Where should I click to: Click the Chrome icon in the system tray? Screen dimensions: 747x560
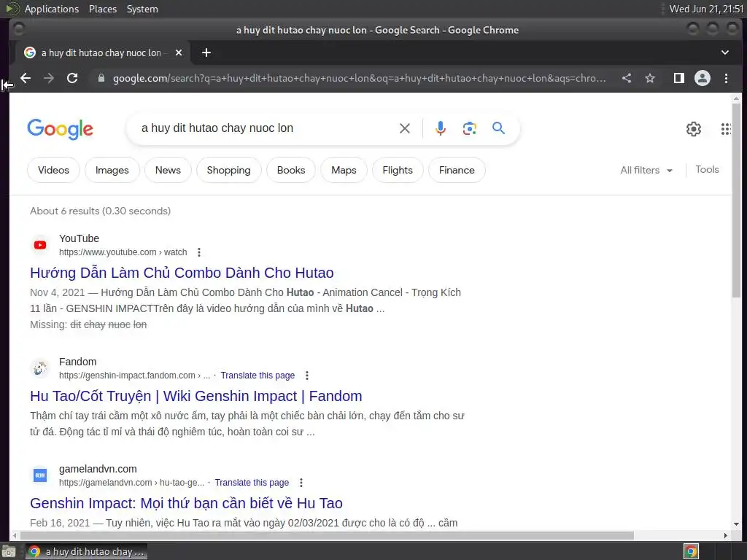point(691,551)
